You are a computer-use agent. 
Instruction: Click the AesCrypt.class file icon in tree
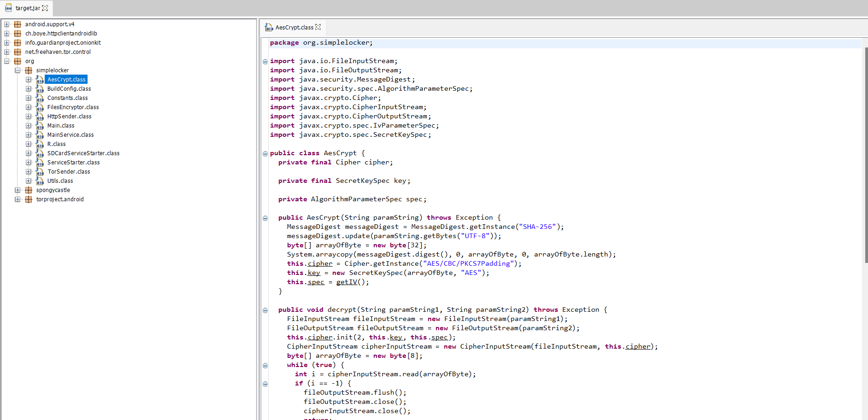(x=40, y=80)
